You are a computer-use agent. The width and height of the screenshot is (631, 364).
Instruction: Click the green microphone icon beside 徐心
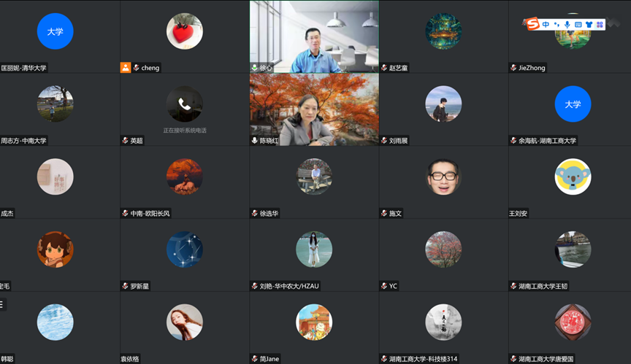(255, 68)
